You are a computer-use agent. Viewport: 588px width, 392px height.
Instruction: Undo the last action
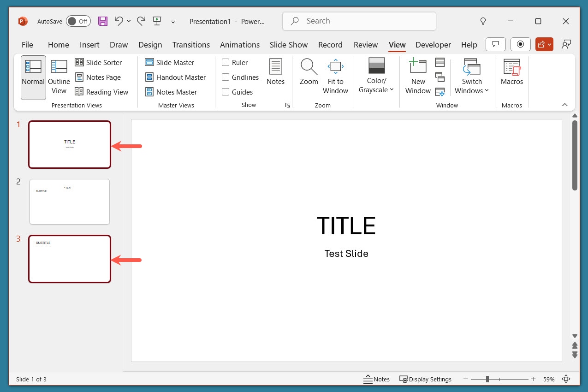click(119, 21)
